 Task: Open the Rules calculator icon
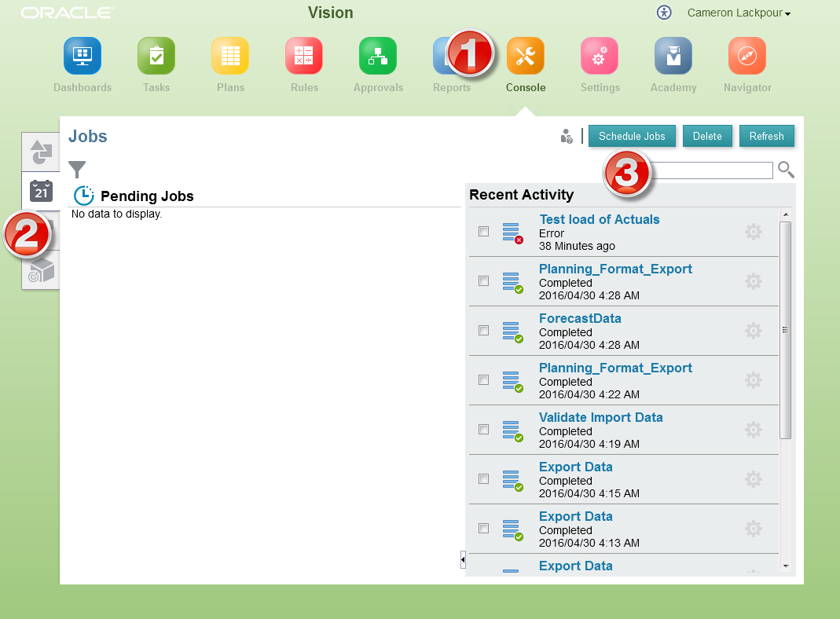304,56
